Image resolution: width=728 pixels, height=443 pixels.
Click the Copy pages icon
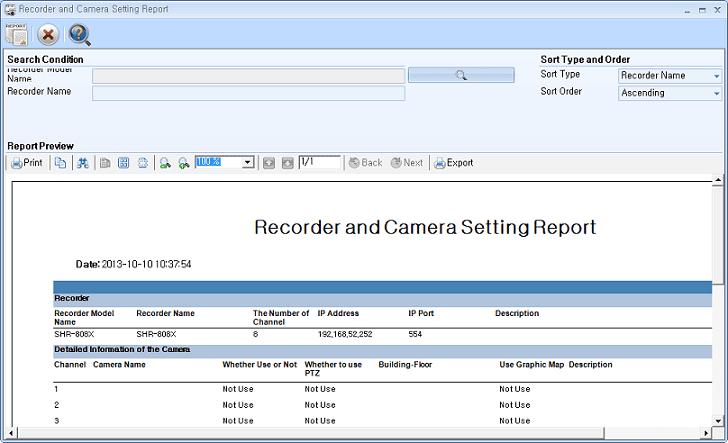60,163
